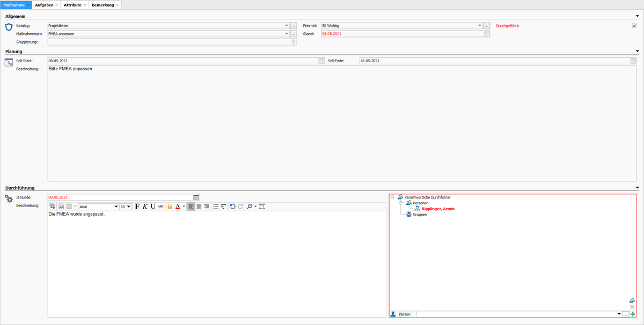Collapse Verantwortliche Durchführer root node
Screen dimensions: 644x325
point(392,197)
